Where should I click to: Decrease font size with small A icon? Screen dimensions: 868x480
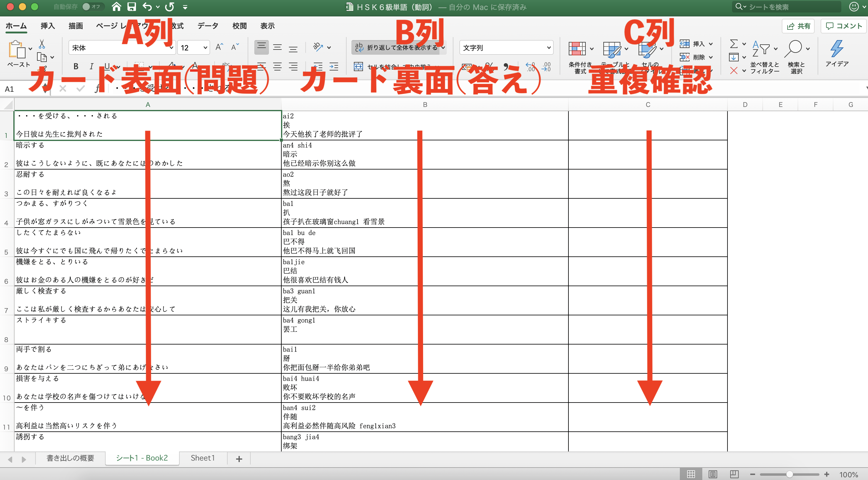[x=235, y=47]
